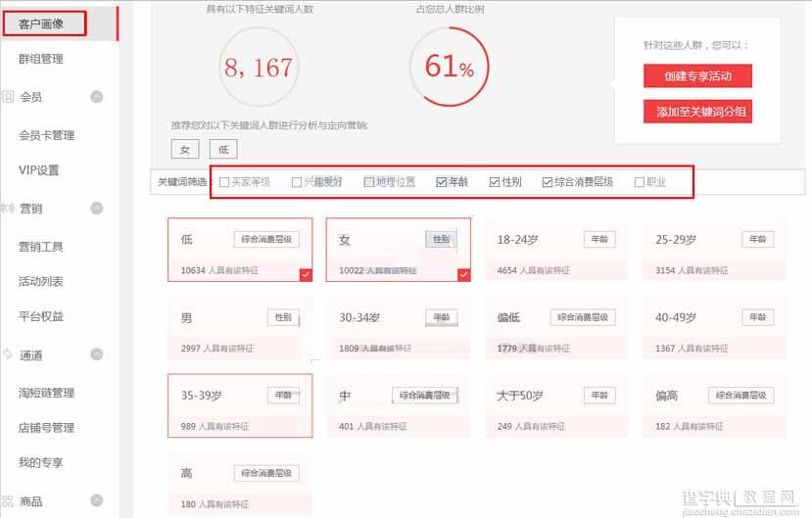Viewport: 812px width, 518px height.
Task: Open 营销工具 menu item
Action: pyautogui.click(x=41, y=247)
